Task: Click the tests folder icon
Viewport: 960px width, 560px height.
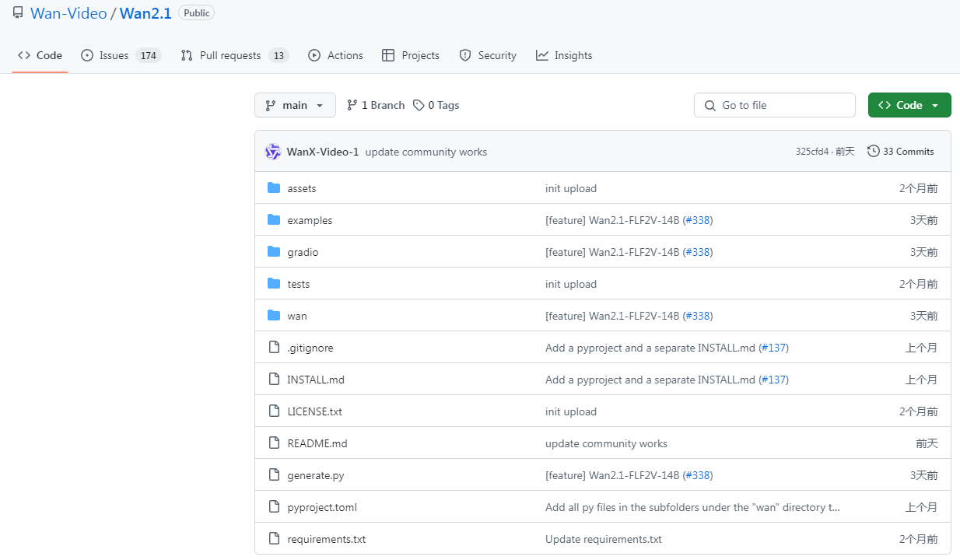Action: (274, 284)
